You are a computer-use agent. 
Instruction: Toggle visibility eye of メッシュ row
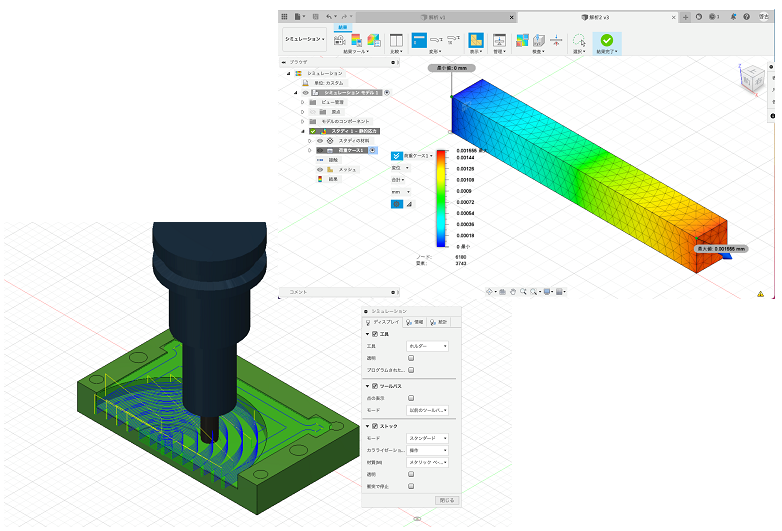point(320,170)
